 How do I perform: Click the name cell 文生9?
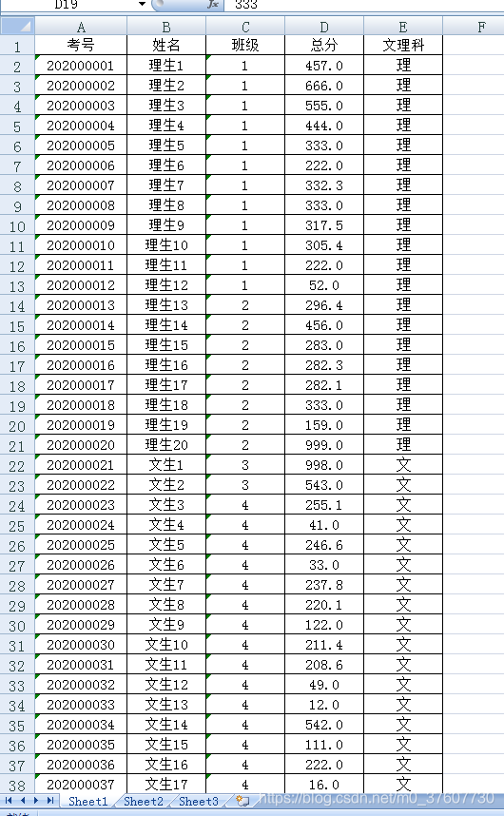(166, 625)
